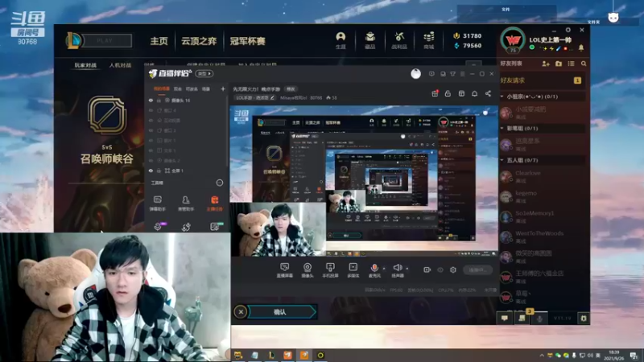Image resolution: width=644 pixels, height=362 pixels.
Task: Toggle the preview eye icon beside settings gear
Action: [x=440, y=269]
